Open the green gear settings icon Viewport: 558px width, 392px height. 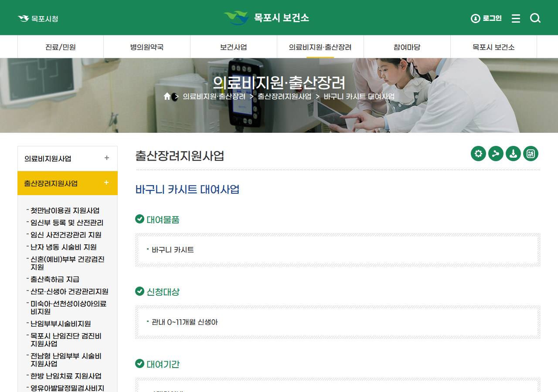point(478,154)
